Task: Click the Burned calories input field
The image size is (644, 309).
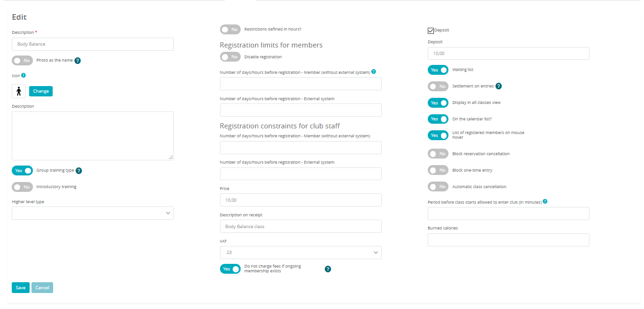Action: [x=509, y=240]
